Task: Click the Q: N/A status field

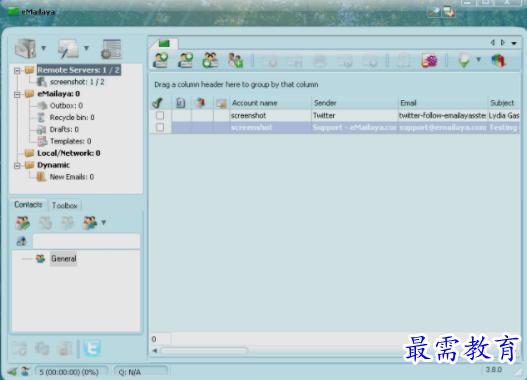Action: (x=140, y=372)
